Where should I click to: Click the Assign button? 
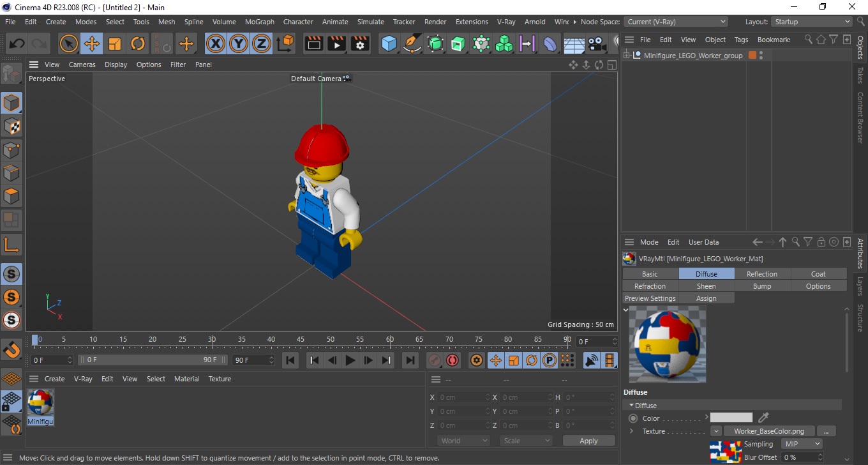coord(706,298)
